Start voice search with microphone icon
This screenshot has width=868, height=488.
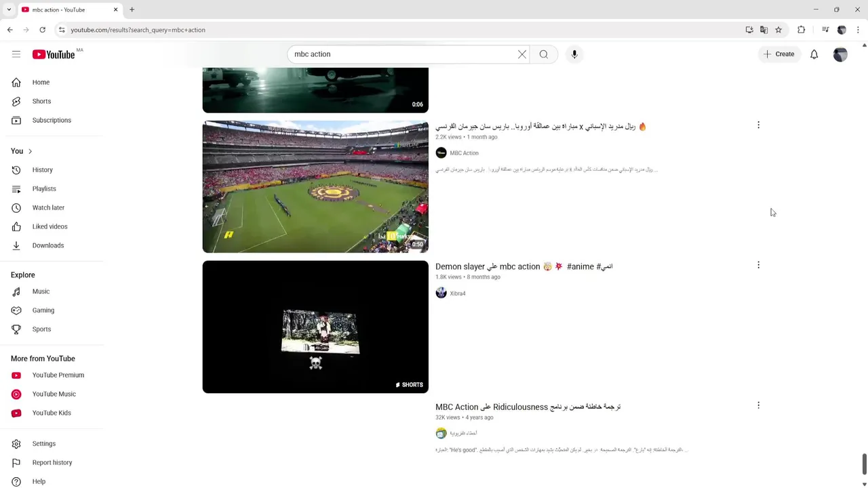pyautogui.click(x=574, y=54)
